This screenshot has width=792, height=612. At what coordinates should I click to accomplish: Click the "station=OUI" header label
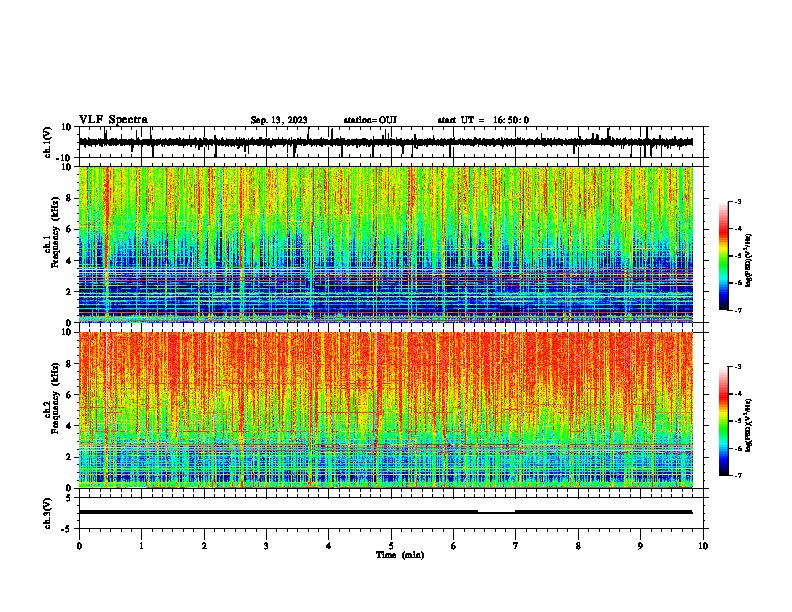(370, 120)
